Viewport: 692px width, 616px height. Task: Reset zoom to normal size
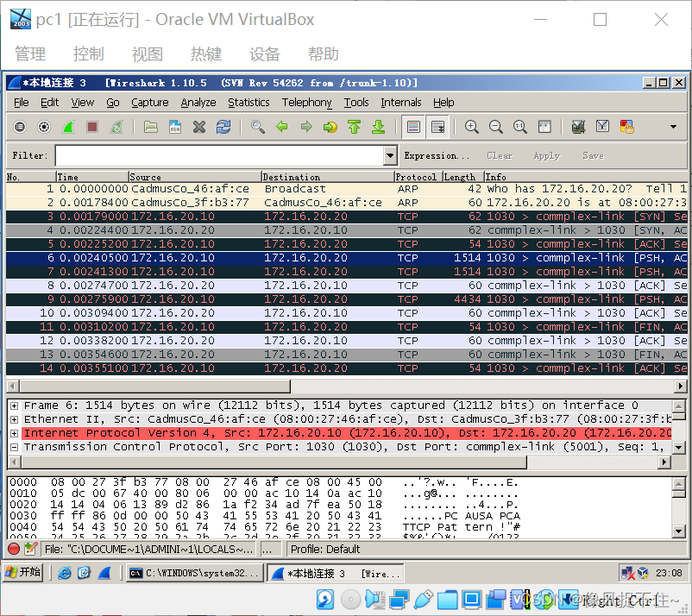click(520, 127)
